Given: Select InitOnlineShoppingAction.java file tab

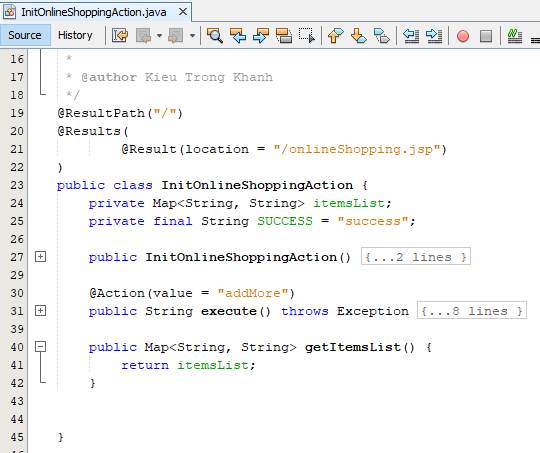Looking at the screenshot, I should pyautogui.click(x=94, y=12).
